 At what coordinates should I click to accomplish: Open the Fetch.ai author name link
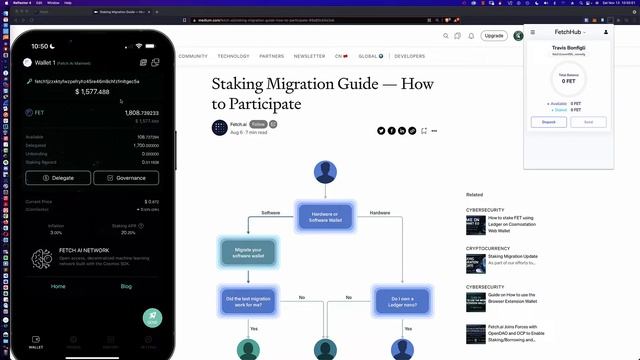coord(238,124)
